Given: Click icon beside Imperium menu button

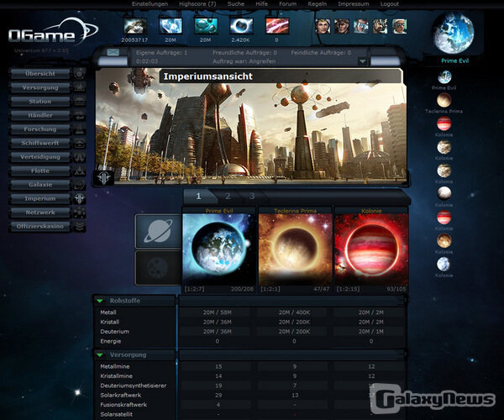Looking at the screenshot, I should pos(80,198).
